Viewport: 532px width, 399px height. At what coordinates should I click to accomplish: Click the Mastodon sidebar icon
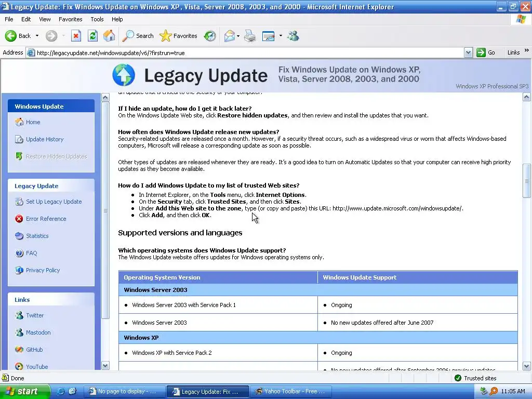click(x=19, y=332)
